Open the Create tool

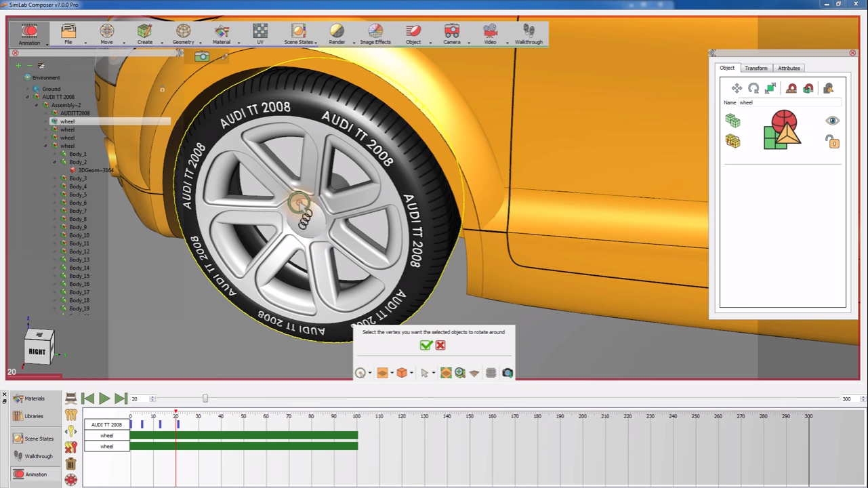[x=145, y=34]
